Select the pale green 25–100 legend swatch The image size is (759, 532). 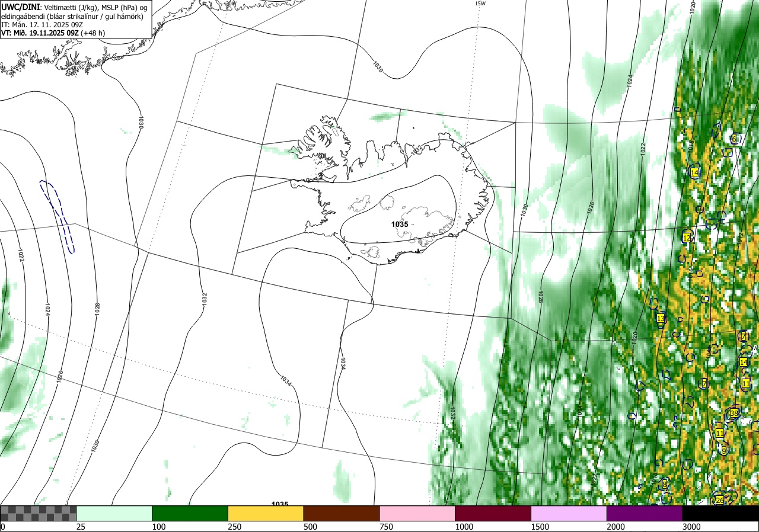114,513
